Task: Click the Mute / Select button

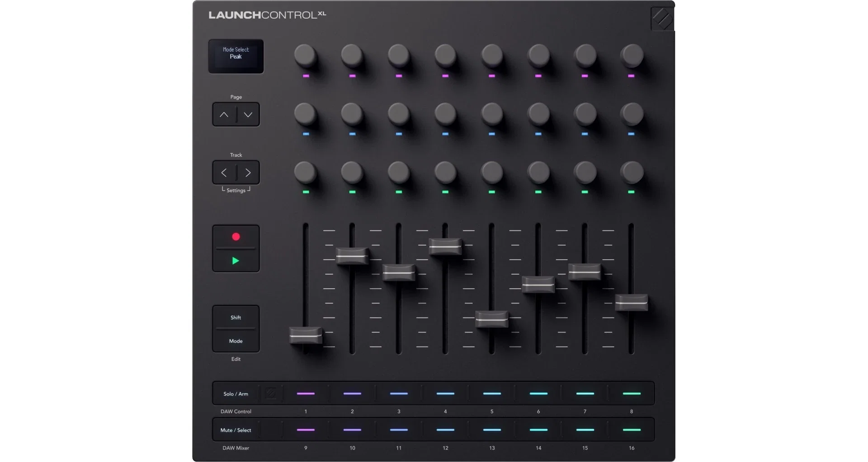Action: [x=236, y=430]
